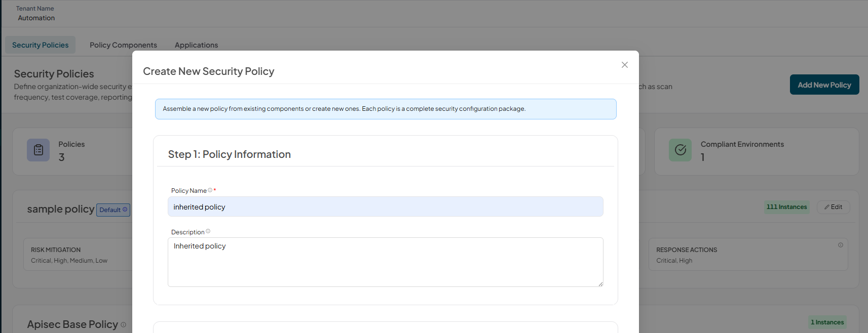Click the info icon next to Apisec Base Policy

123,325
